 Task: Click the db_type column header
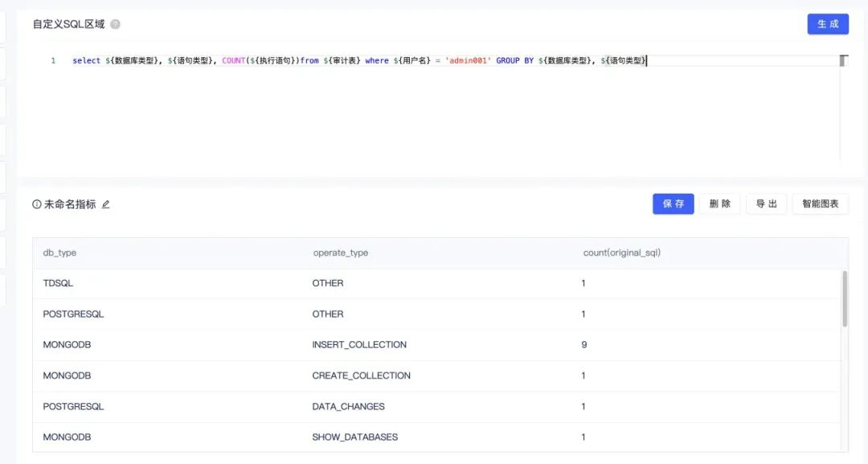tap(59, 253)
